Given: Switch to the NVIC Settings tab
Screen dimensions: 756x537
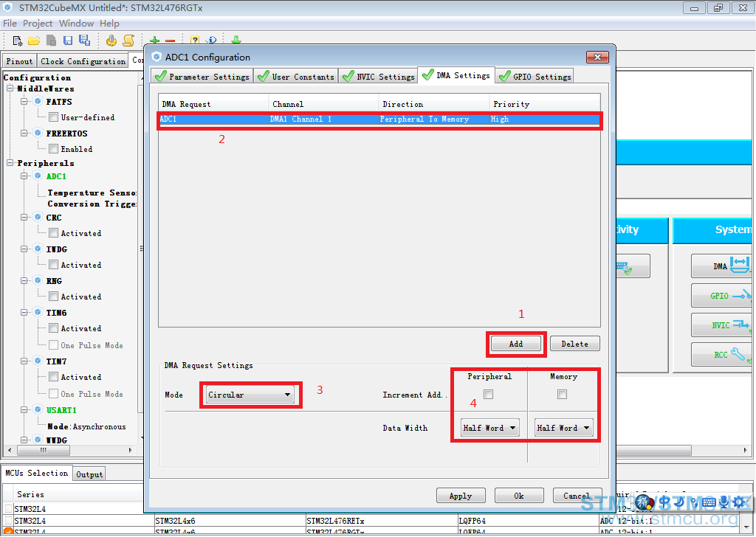Looking at the screenshot, I should pos(378,77).
